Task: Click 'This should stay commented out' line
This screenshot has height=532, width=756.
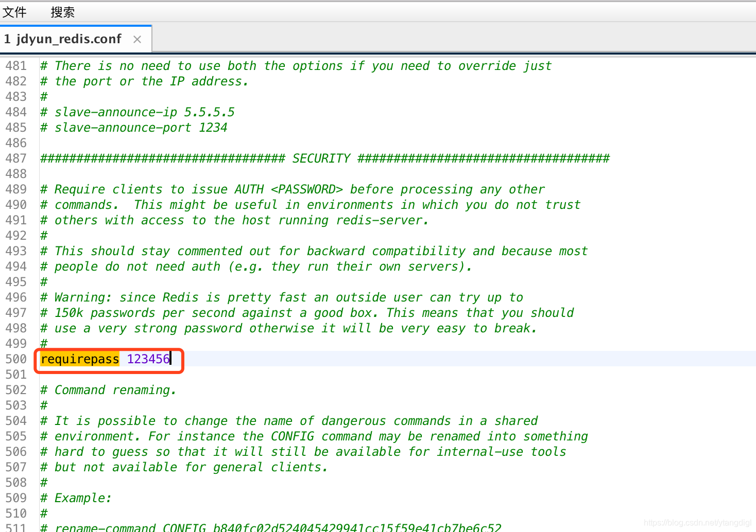Action: point(314,251)
